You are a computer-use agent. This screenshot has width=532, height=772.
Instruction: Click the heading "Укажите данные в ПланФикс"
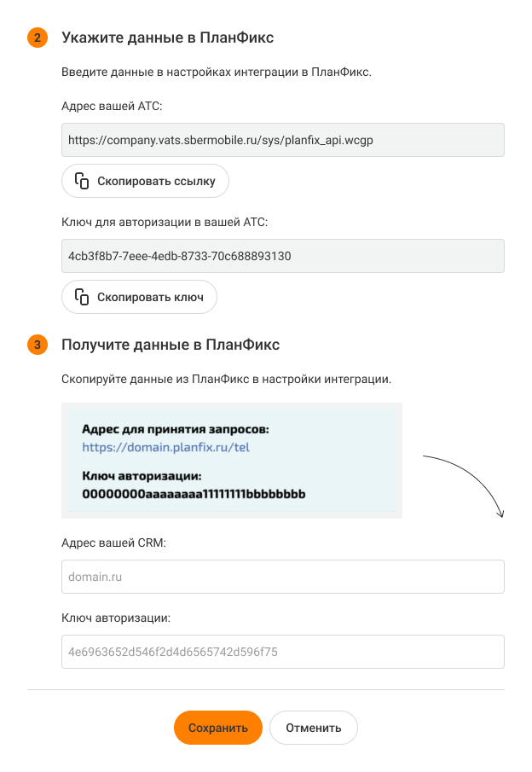pyautogui.click(x=167, y=38)
